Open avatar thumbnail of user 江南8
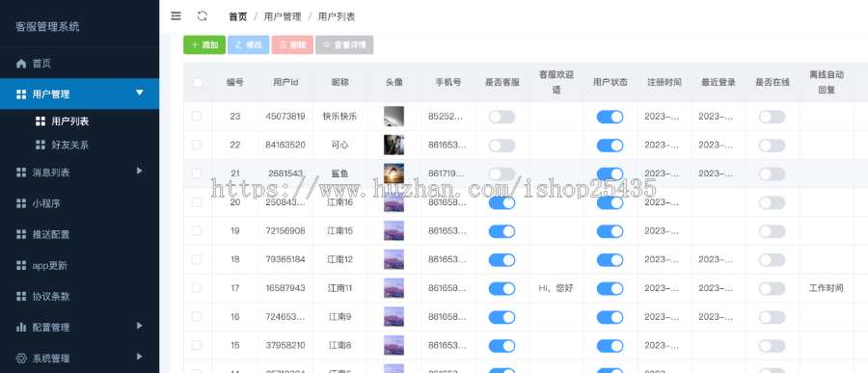 [x=393, y=345]
